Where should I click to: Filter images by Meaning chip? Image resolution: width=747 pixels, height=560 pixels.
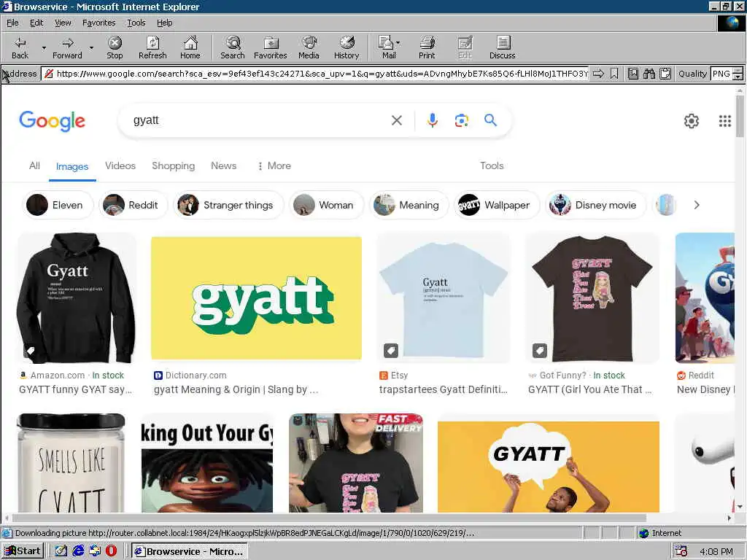(409, 205)
